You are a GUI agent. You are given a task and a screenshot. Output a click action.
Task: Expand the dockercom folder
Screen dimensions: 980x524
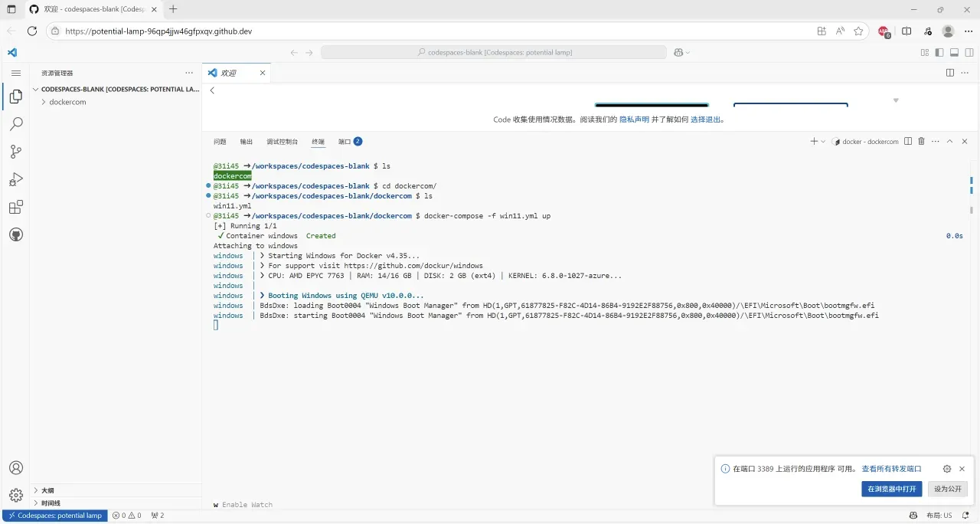pos(67,102)
